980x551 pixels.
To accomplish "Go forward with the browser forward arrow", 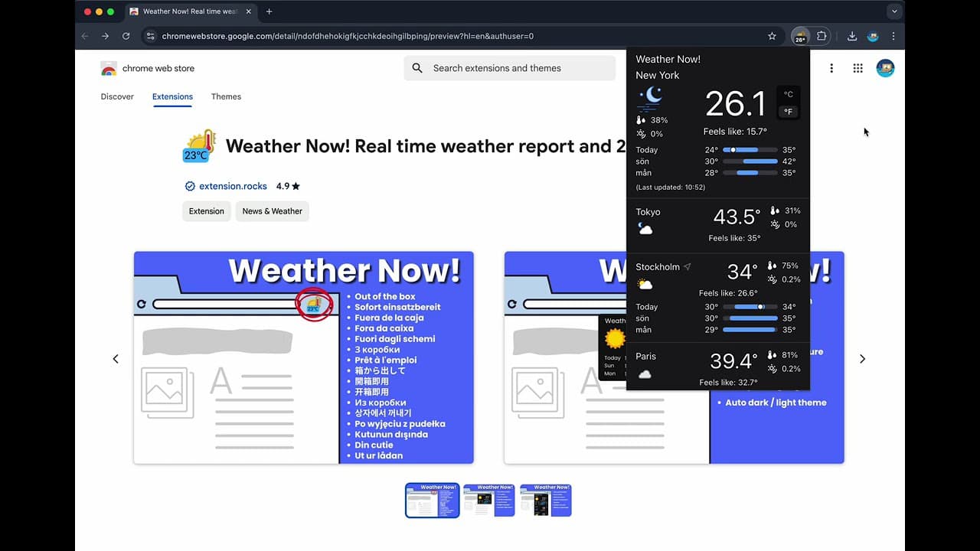I will click(x=105, y=36).
